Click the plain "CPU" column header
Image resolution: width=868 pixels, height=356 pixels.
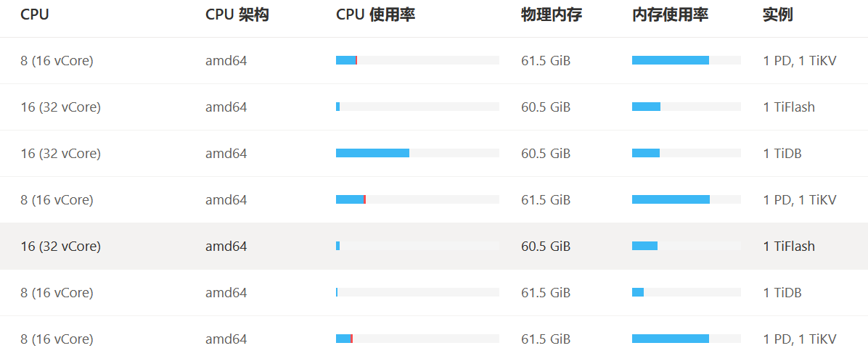35,15
